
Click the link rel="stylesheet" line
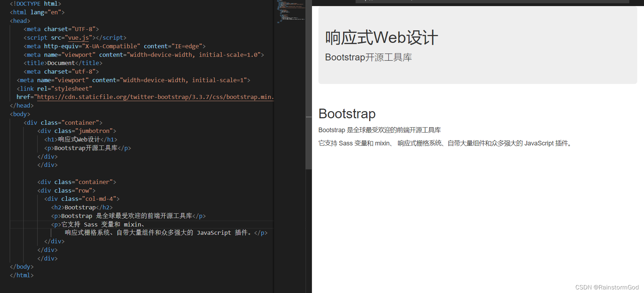click(x=54, y=89)
